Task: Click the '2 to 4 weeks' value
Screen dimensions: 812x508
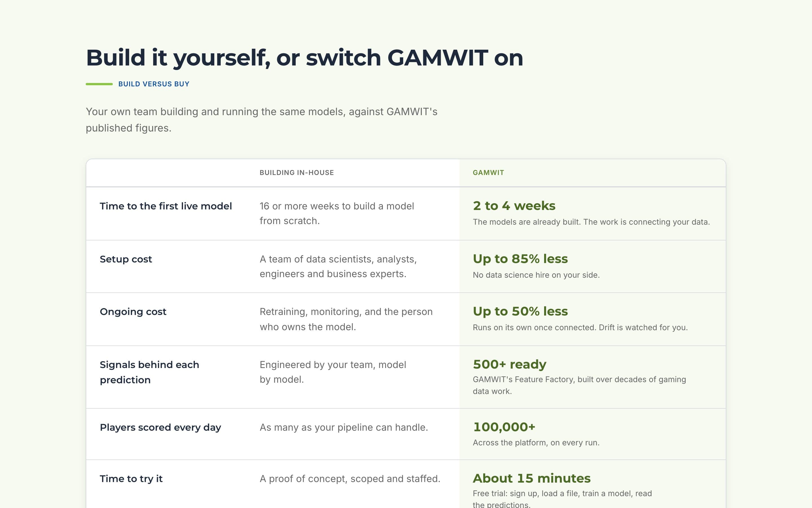Action: pos(514,206)
